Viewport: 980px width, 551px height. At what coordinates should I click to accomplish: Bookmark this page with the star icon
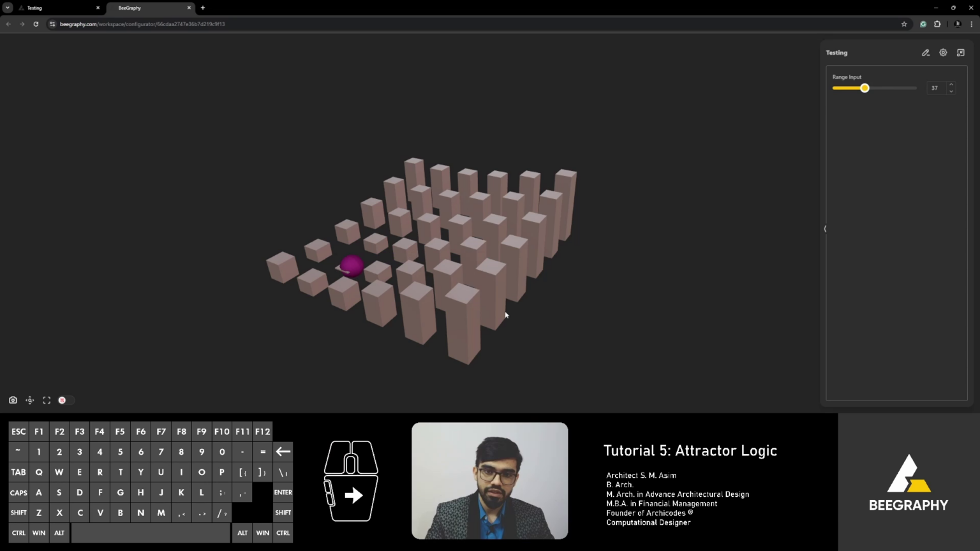click(904, 24)
